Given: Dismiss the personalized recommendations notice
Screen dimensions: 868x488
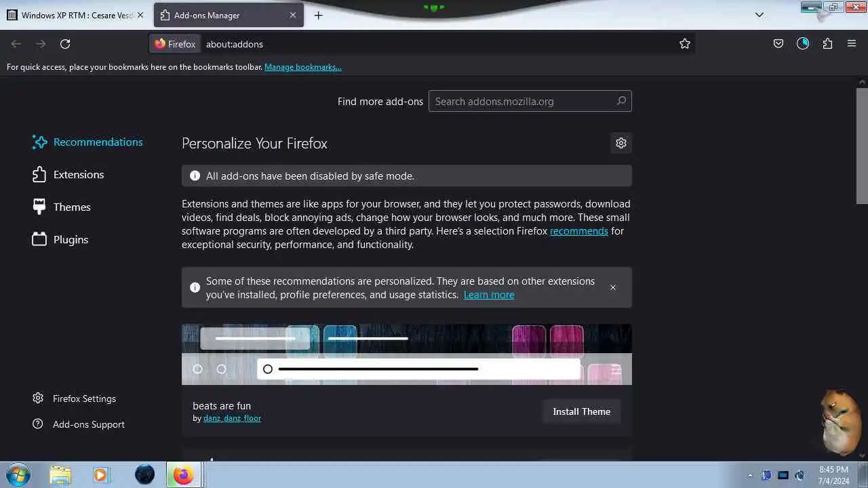Looking at the screenshot, I should coord(613,287).
